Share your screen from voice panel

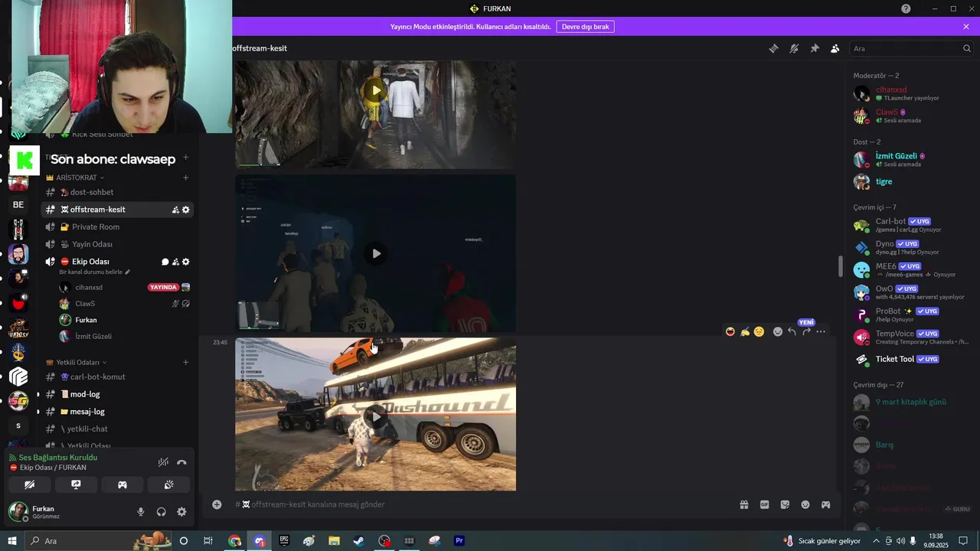coord(76,484)
